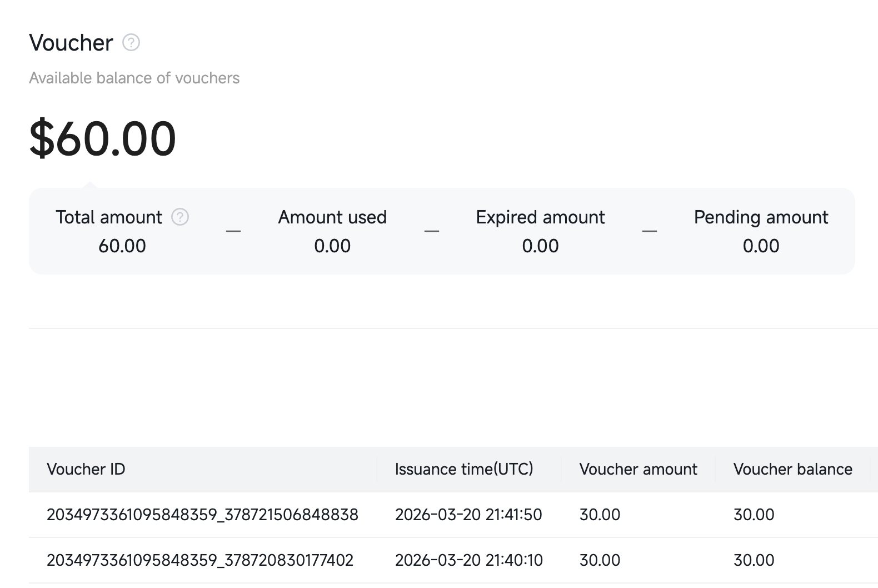Click the Issuance time(UTC) column header
The height and width of the screenshot is (588, 878).
(464, 469)
